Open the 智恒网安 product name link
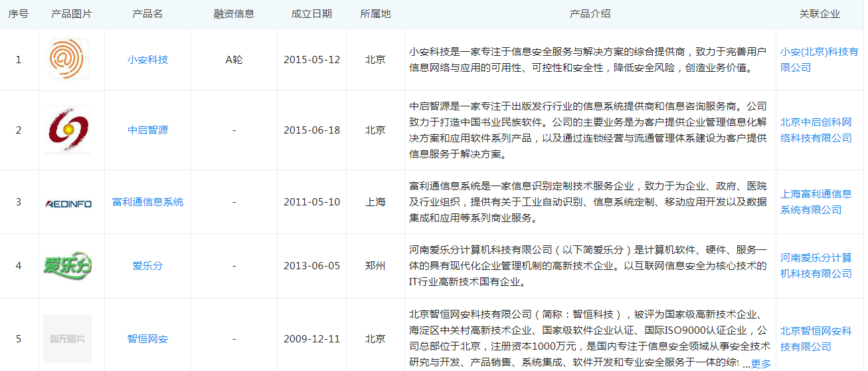Viewport: 868px width, 371px height. pos(147,338)
